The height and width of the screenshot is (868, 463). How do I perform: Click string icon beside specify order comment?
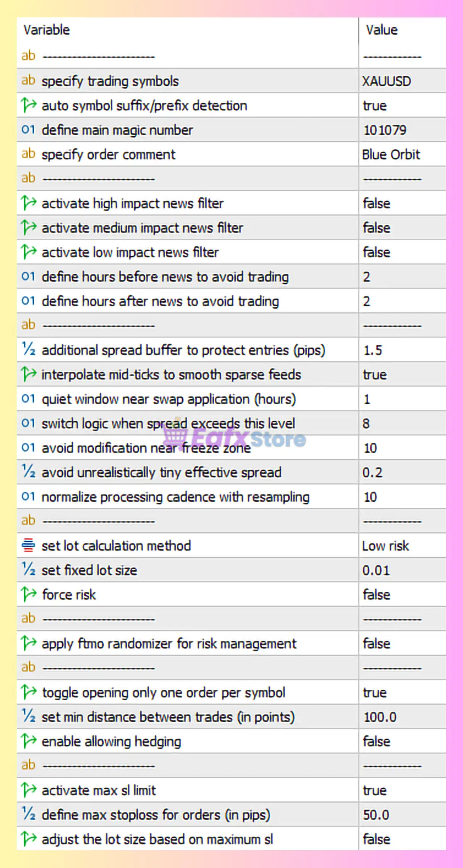28,154
